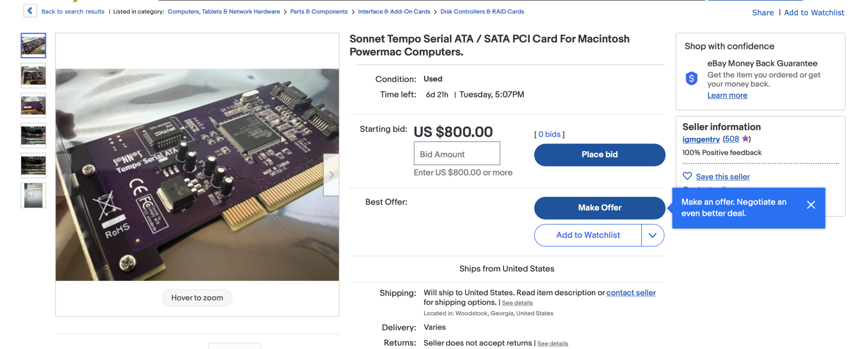Close the Make an offer tooltip
Viewport: 868px width, 349px height.
[x=811, y=205]
